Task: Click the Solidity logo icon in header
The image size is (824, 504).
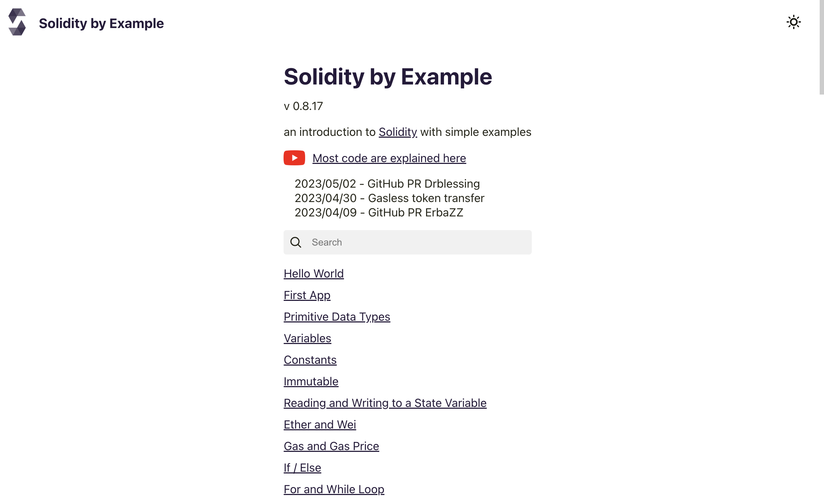Action: [x=17, y=22]
